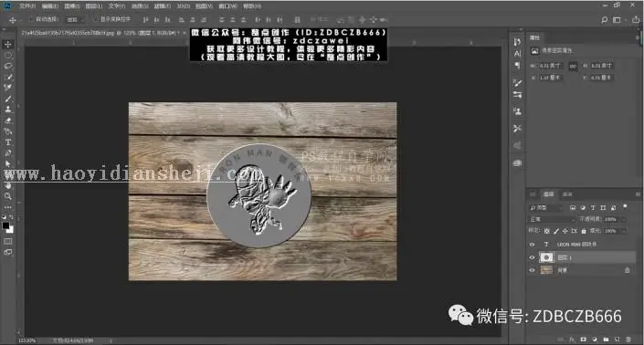Select the Move tool in the toolbox
This screenshot has width=644, height=345.
(x=8, y=44)
